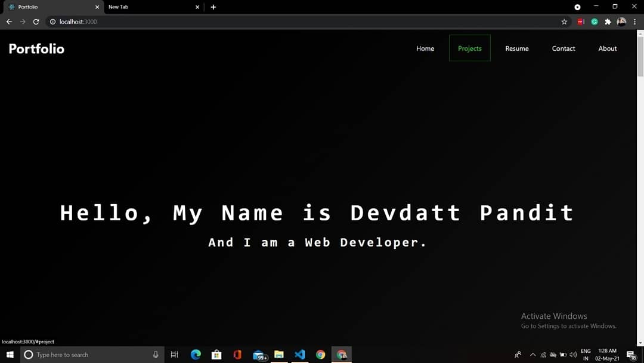Click the And I am a Web Developer text

click(317, 242)
